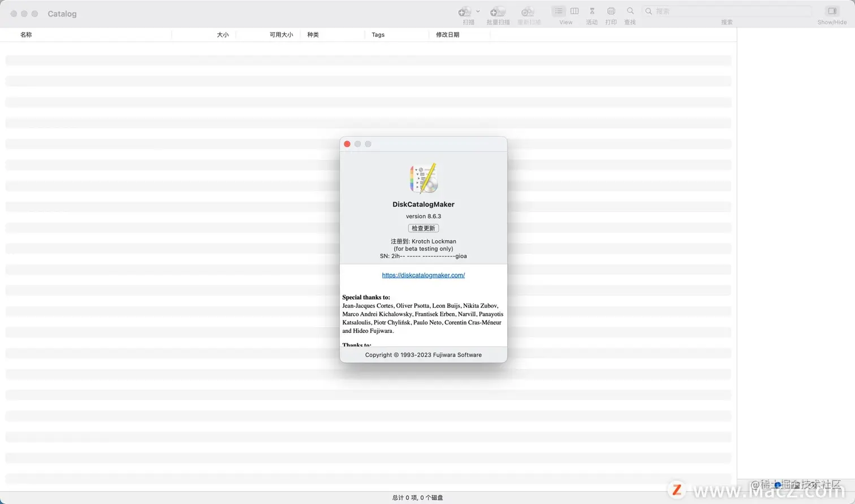The height and width of the screenshot is (504, 855).
Task: Click the 重新扫描 (Rescan) icon
Action: pyautogui.click(x=528, y=12)
